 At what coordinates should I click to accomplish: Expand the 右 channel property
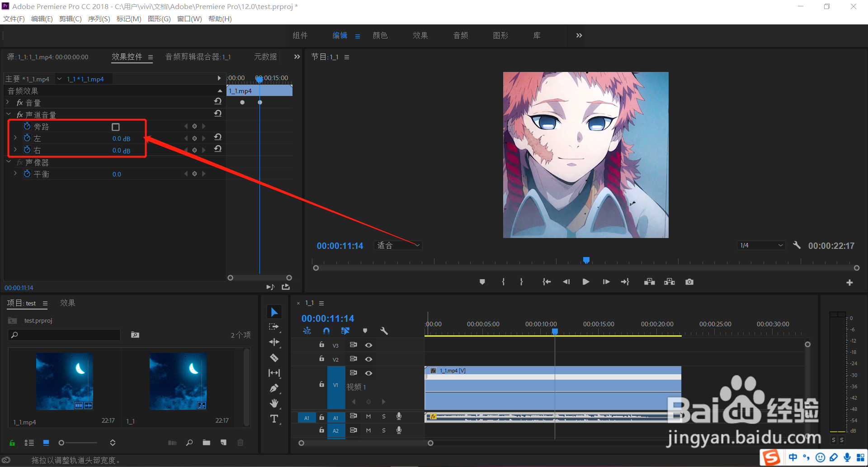point(15,149)
